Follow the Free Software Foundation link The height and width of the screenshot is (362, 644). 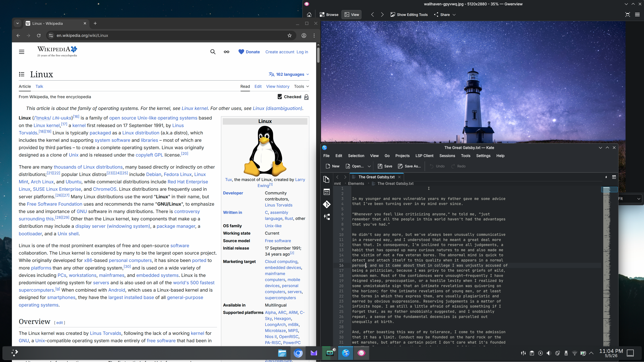pyautogui.click(x=55, y=204)
